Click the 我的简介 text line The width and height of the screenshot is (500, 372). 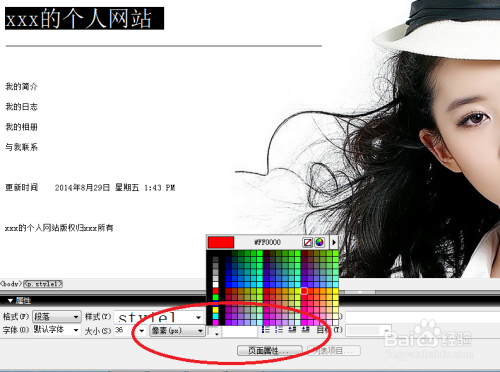click(x=21, y=87)
